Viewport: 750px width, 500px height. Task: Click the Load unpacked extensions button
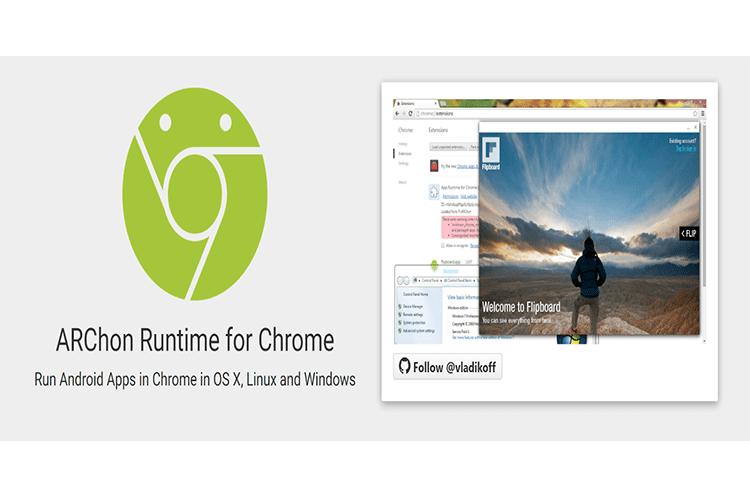[x=447, y=146]
